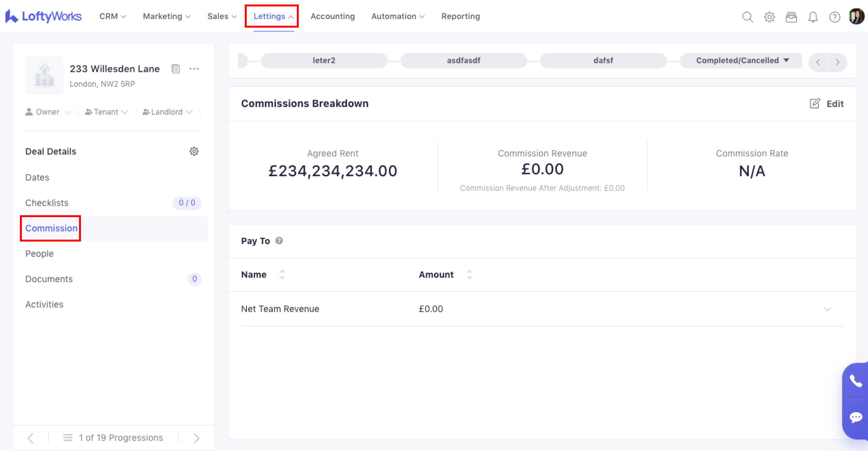Click the notifications bell icon
The width and height of the screenshot is (868, 451).
tap(813, 16)
